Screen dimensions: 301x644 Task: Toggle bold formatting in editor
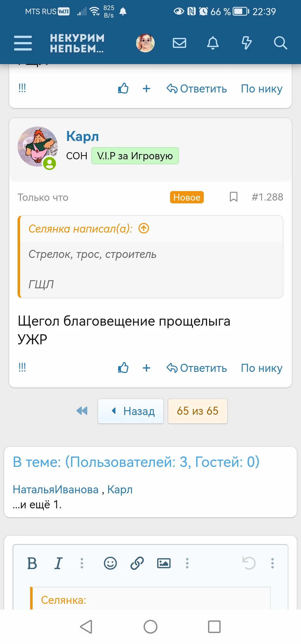32,563
